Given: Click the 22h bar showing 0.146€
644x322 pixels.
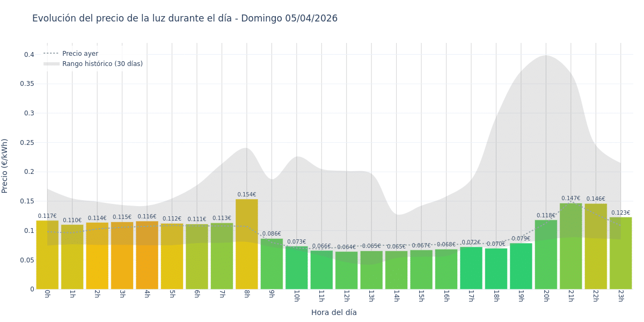Looking at the screenshot, I should (596, 247).
